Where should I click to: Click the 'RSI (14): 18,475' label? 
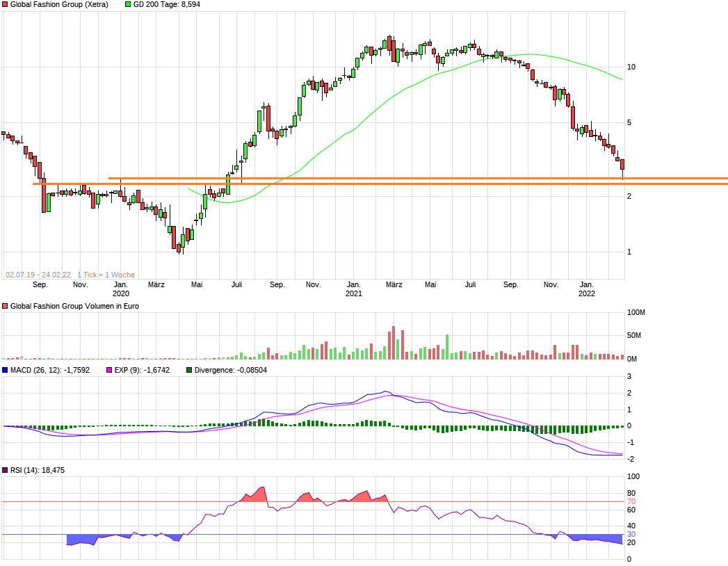click(x=38, y=470)
